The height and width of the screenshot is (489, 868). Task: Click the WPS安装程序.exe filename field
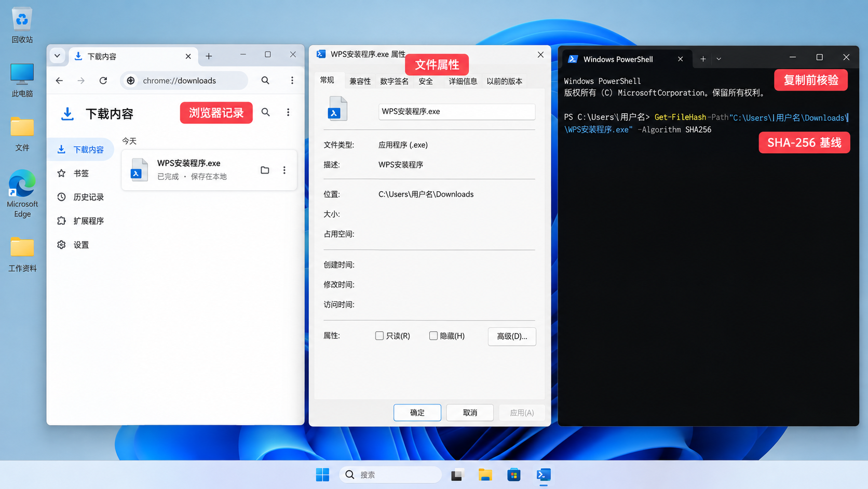pyautogui.click(x=457, y=111)
